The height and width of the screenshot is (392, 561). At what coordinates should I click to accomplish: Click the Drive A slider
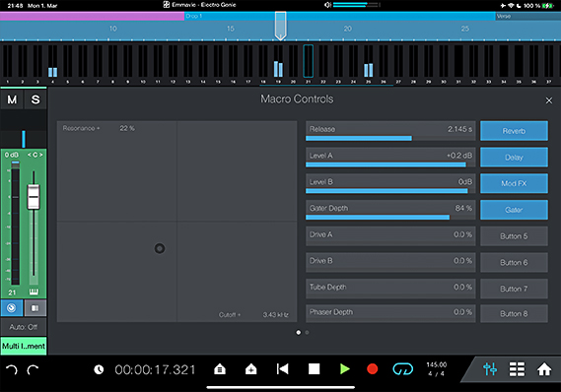390,236
